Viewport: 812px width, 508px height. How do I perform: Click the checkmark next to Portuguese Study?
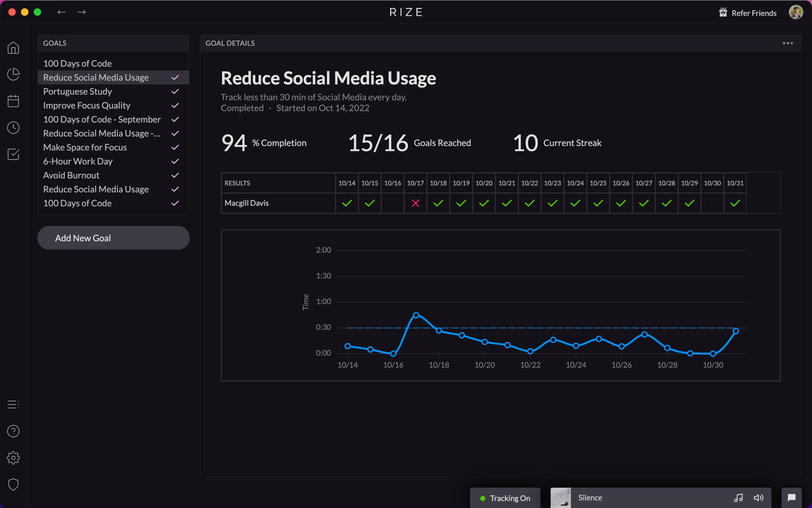[x=175, y=91]
